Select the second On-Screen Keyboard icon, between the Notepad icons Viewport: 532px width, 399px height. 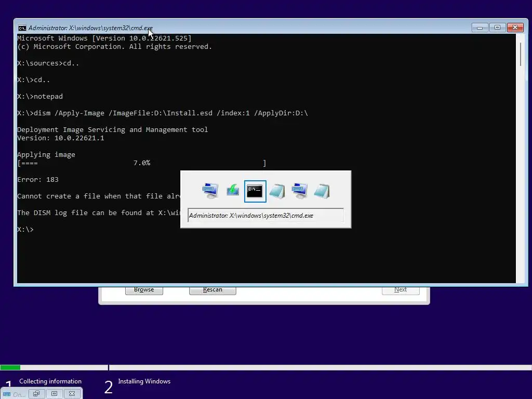(300, 191)
